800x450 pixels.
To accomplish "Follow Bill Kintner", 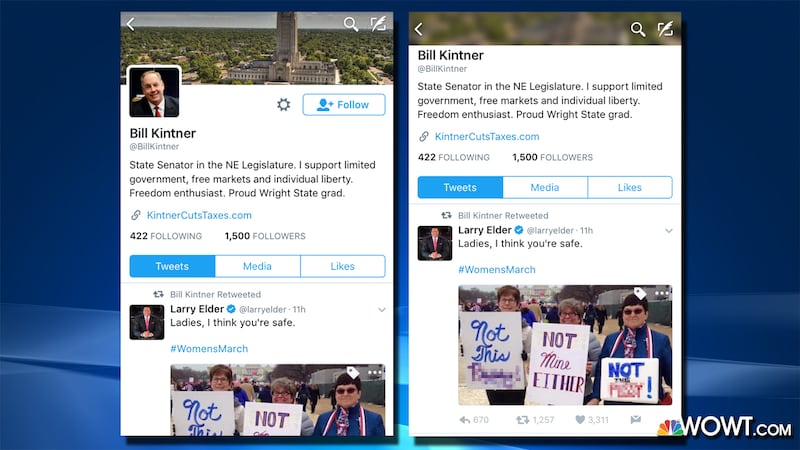I will click(x=344, y=105).
